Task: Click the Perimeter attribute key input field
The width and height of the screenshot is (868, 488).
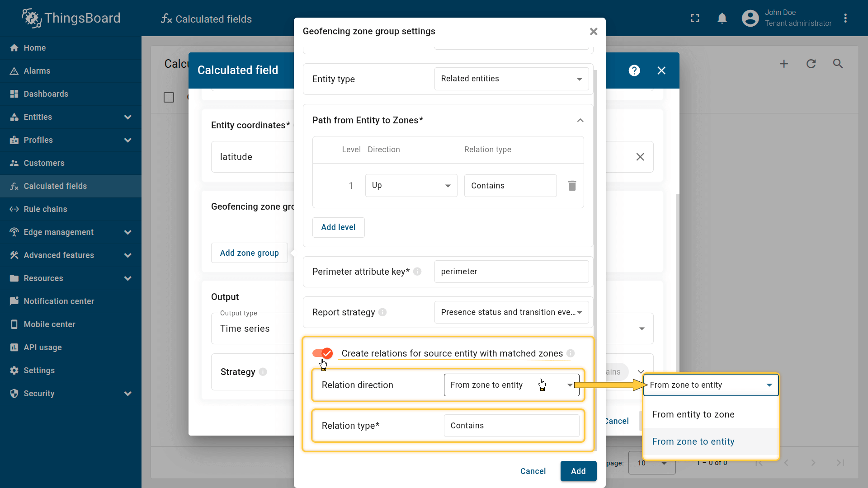Action: 511,272
